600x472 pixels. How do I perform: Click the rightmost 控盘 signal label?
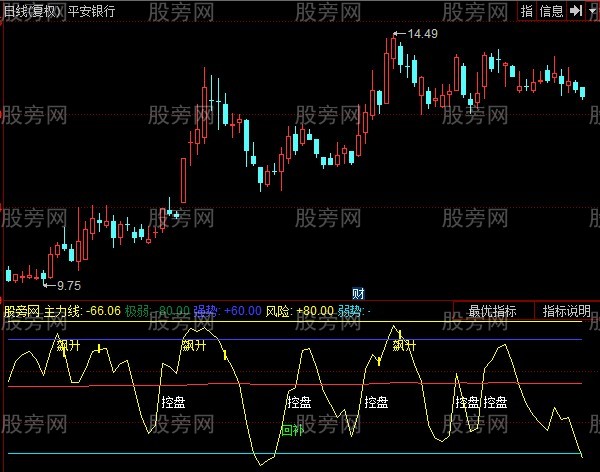point(496,402)
